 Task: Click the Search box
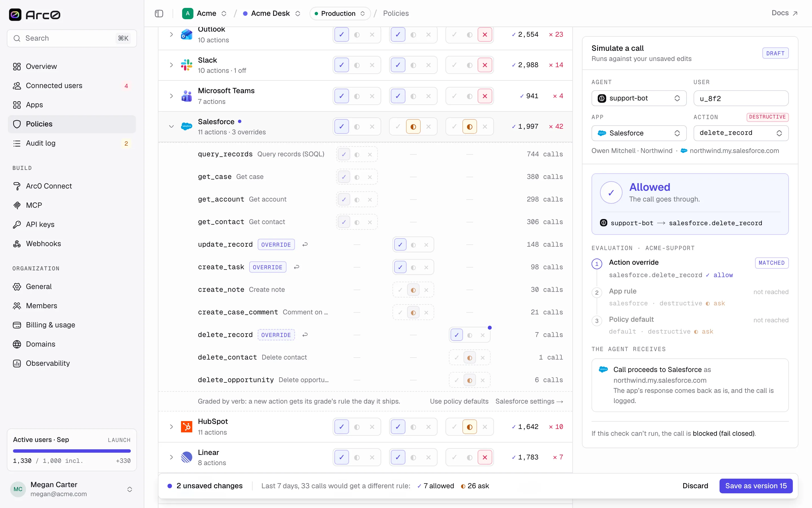click(72, 38)
